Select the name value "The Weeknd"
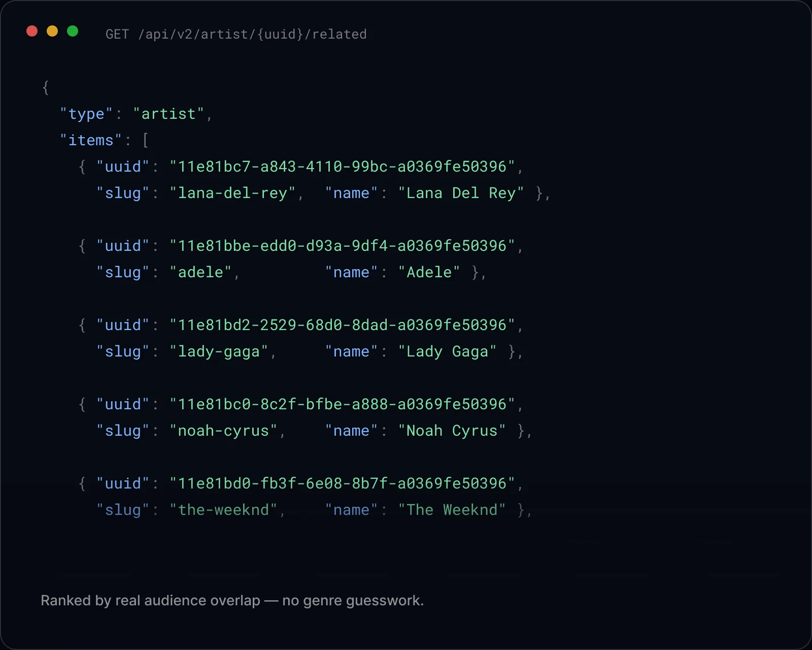812x650 pixels. pos(452,510)
